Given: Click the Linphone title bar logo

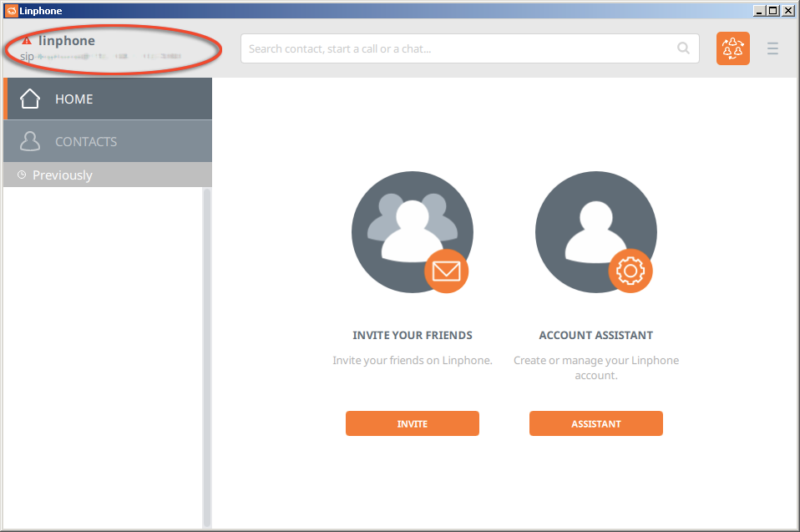Looking at the screenshot, I should (x=11, y=11).
